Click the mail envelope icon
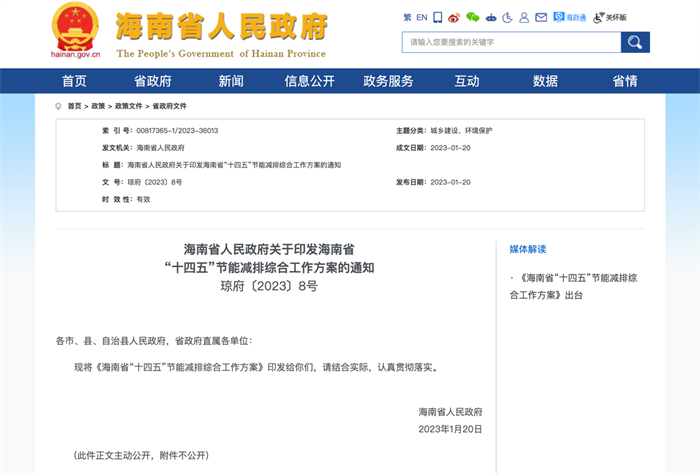The width and height of the screenshot is (700, 474). tap(541, 17)
